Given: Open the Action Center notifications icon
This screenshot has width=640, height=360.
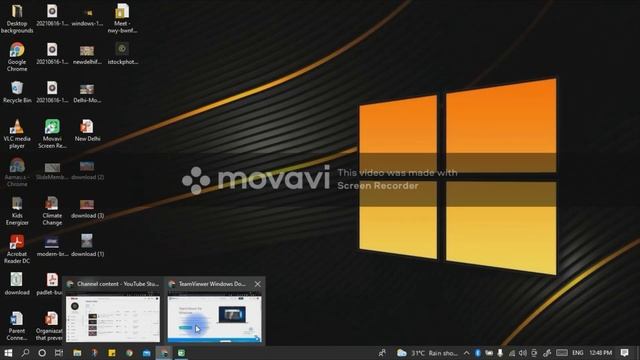Looking at the screenshot, I should tap(624, 353).
